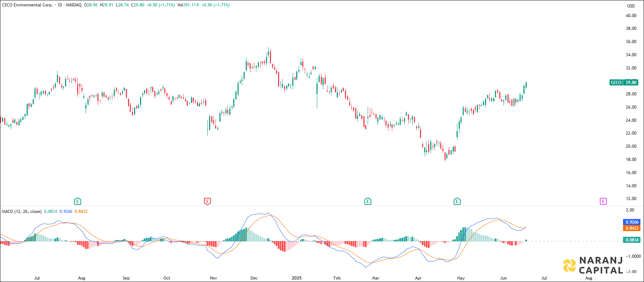Click the orange 0.8432 tag on MACD axis
Screen dimensions: 644x282
[632, 228]
